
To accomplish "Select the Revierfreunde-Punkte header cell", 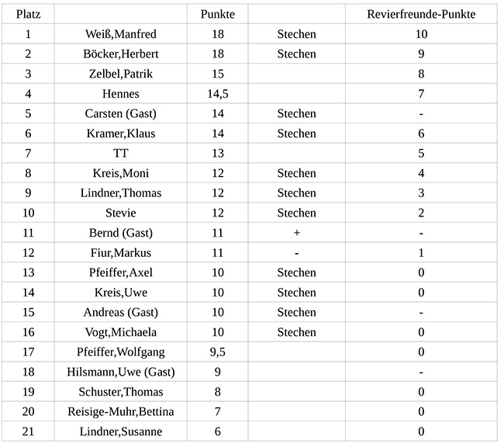I will point(421,14).
